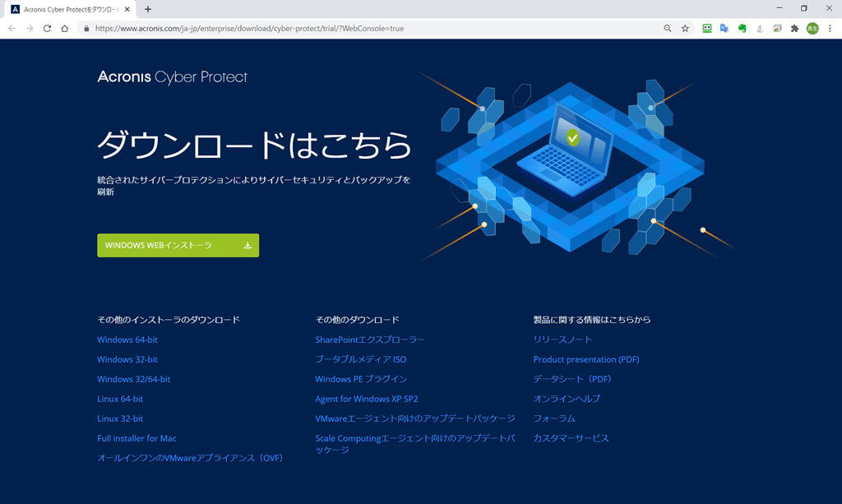Image resolution: width=842 pixels, height=504 pixels.
Task: Download the Linux 64-bit installer
Action: tap(120, 399)
